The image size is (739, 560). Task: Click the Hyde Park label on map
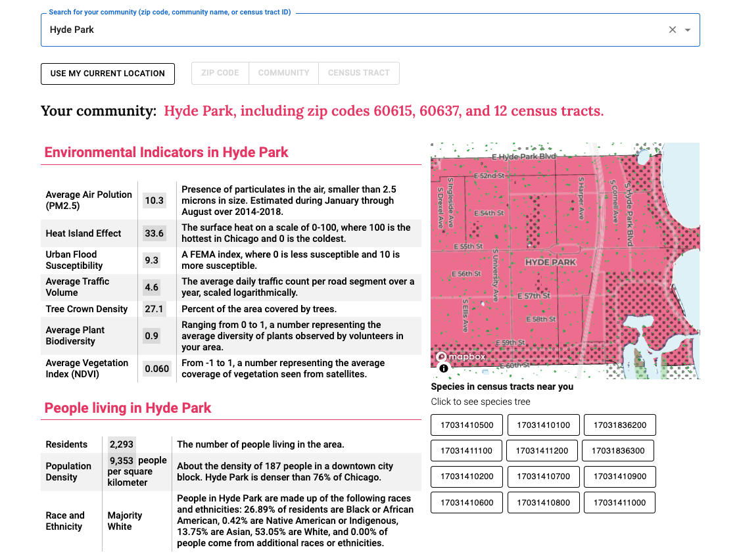click(550, 262)
